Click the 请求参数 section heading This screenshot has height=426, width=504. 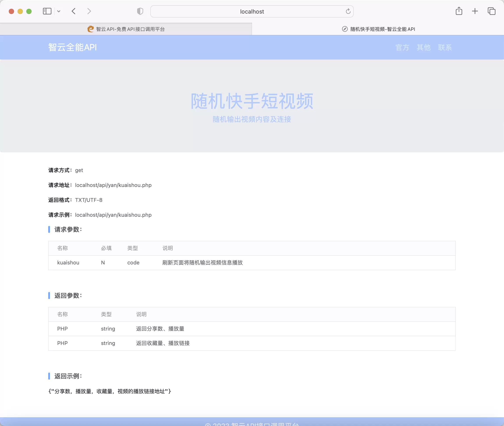pyautogui.click(x=68, y=229)
